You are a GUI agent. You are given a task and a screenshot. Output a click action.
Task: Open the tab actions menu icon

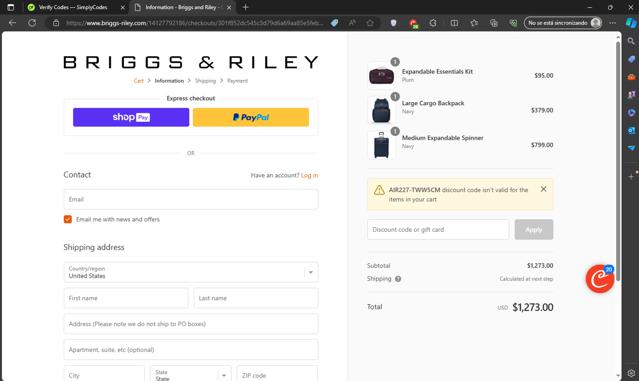pyautogui.click(x=11, y=7)
